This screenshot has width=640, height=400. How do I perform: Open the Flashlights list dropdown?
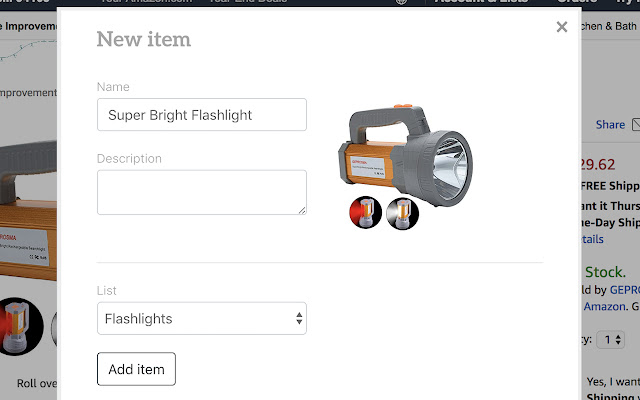point(201,319)
